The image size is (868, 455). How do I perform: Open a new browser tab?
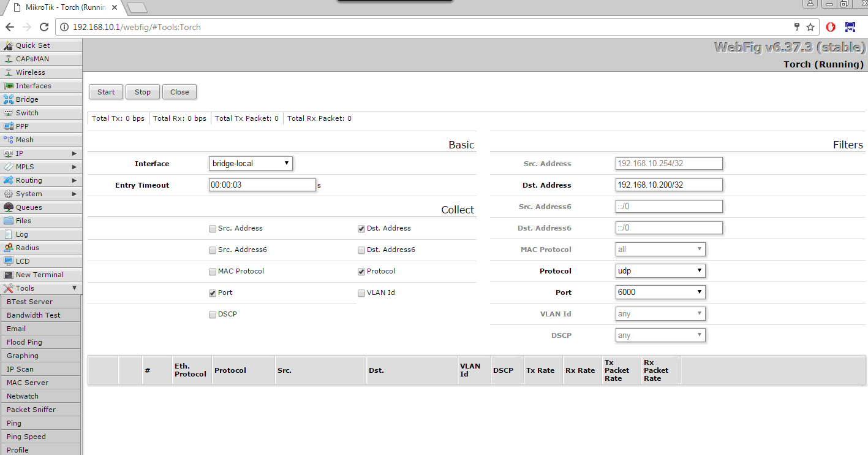pyautogui.click(x=138, y=7)
